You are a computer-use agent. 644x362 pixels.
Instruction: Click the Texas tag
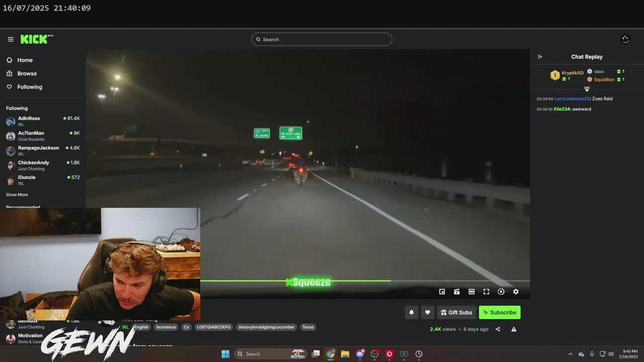coord(308,327)
